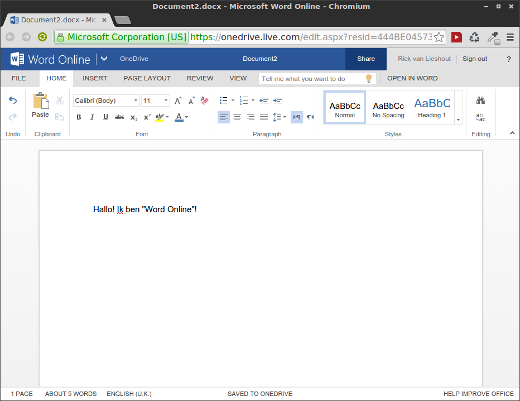Click the Replace icon

[480, 117]
